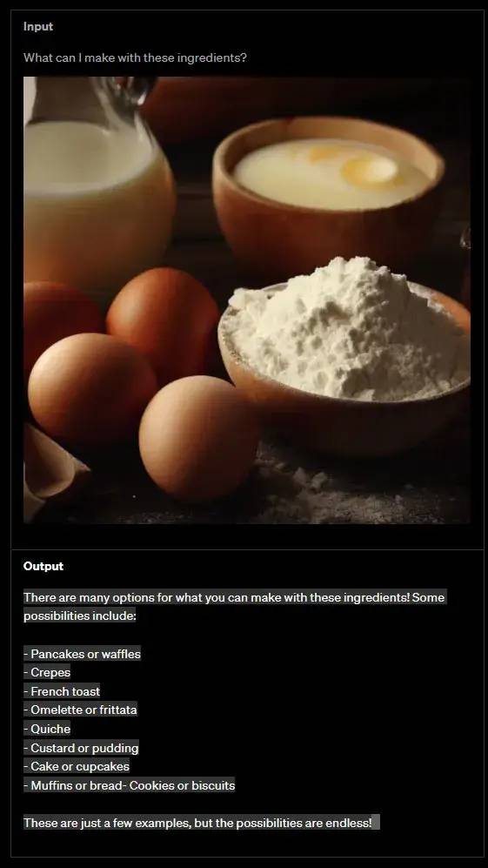Click the Output heading label
This screenshot has height=868, width=488.
(43, 566)
